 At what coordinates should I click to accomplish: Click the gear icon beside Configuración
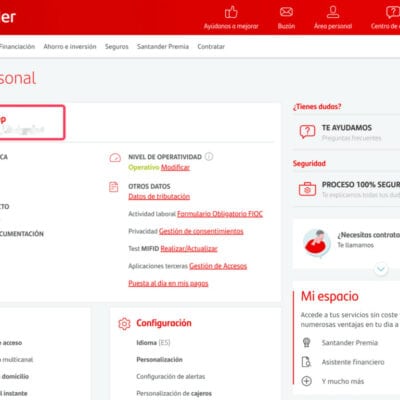click(x=124, y=323)
